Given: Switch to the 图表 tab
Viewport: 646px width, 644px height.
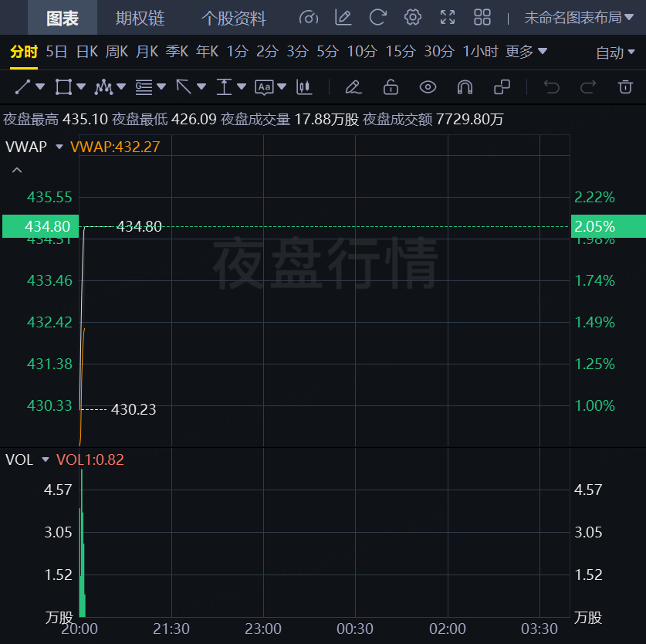Looking at the screenshot, I should 63,18.
